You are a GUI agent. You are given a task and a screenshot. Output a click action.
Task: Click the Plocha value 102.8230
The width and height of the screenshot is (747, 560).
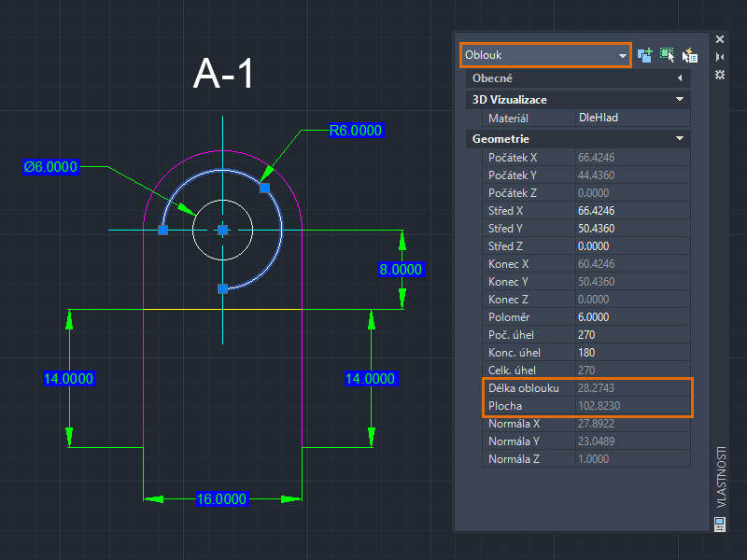633,406
